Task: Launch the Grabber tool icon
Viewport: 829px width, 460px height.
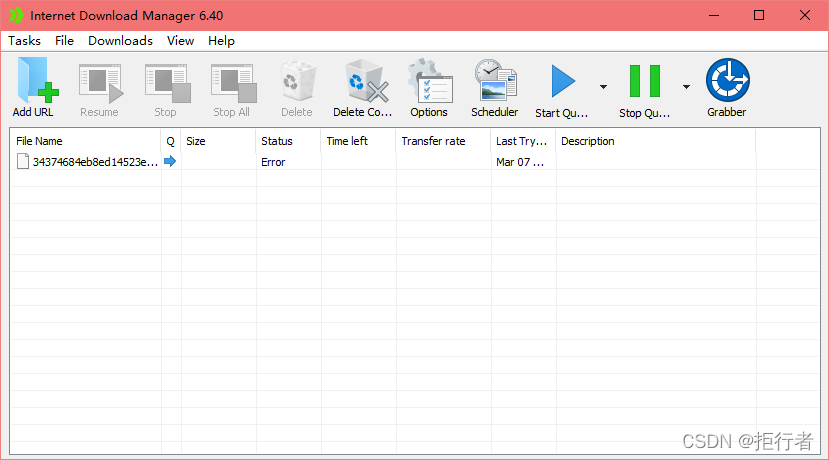Action: [727, 80]
